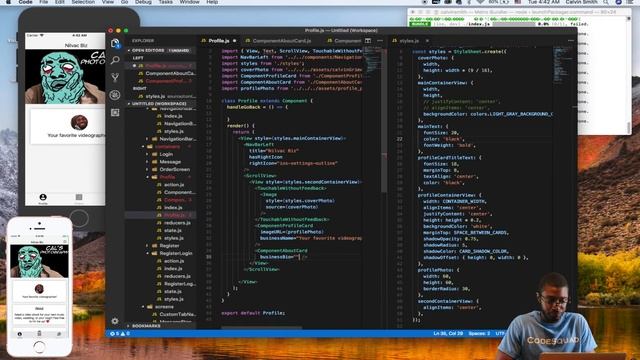The image size is (640, 360).
Task: Open the Extensions view in activity bar
Action: pyautogui.click(x=115, y=112)
